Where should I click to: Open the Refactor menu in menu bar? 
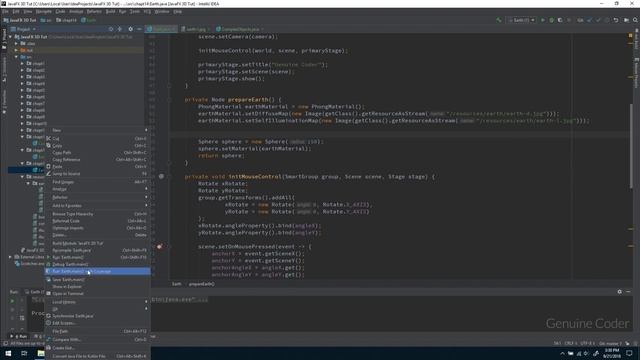(94, 11)
